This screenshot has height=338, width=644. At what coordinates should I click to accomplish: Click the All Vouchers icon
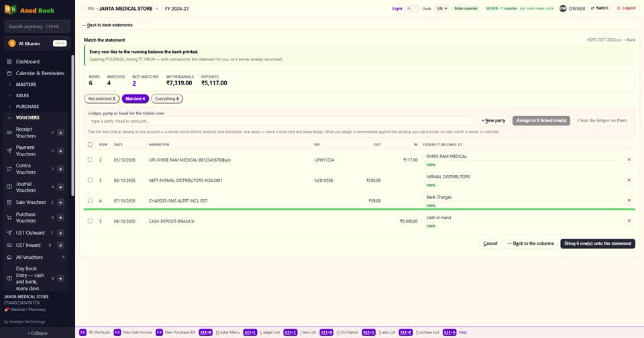pos(9,257)
